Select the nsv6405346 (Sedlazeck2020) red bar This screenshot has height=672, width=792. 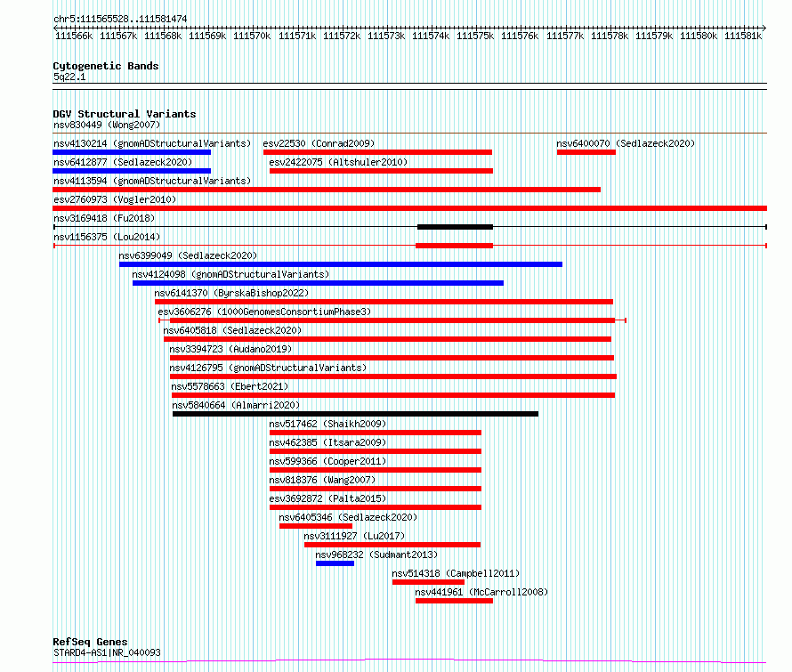point(316,526)
